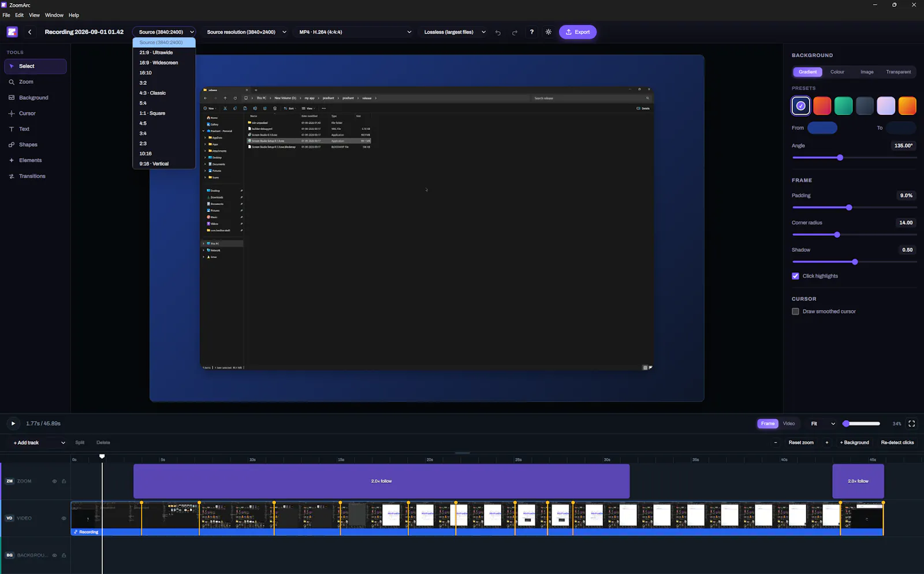Viewport: 924px width, 574px height.
Task: Collapse the Source aspect ratio dropdown
Action: coord(165,32)
